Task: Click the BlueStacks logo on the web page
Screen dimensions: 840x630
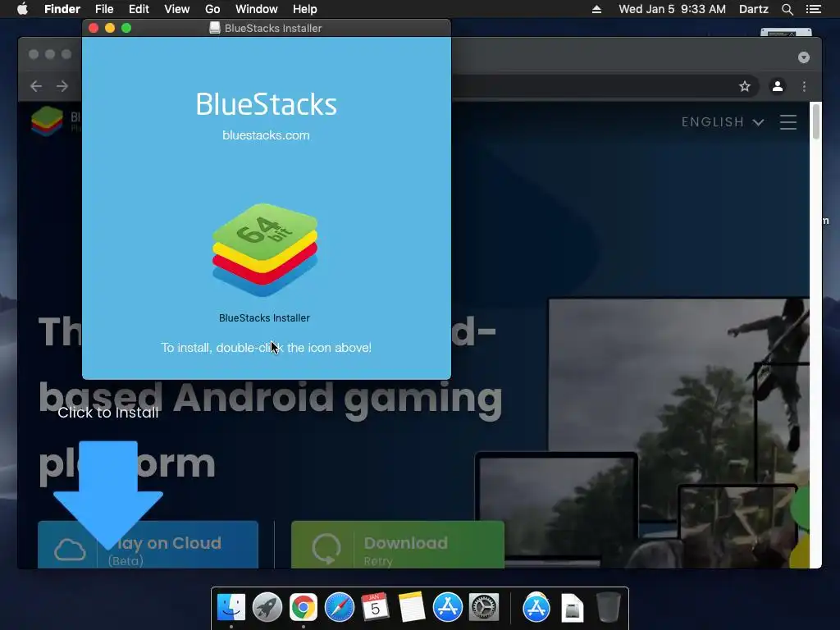Action: pos(47,121)
